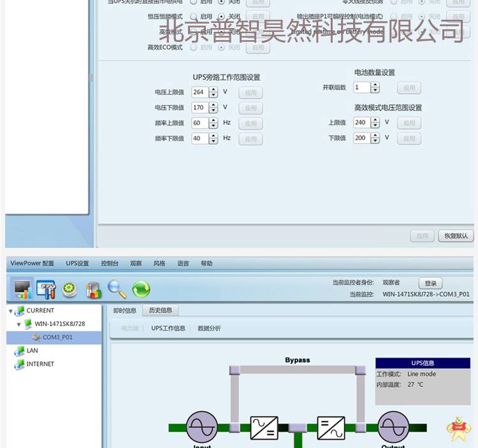Enable 恒压恒频模式 with 启用 radio
Screen dimensions: 478x448
click(x=193, y=16)
